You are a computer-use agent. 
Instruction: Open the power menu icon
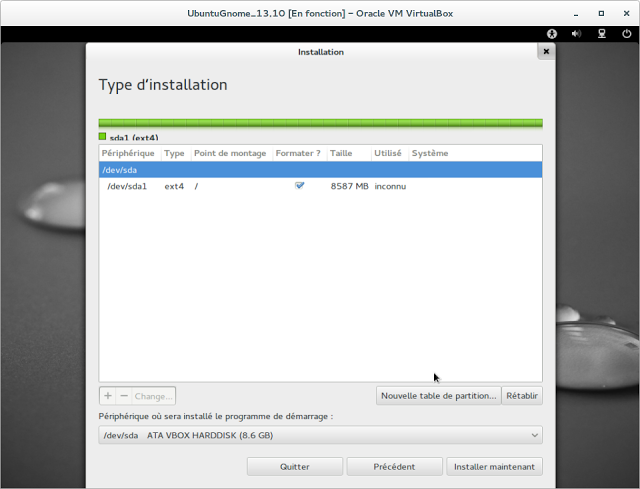(627, 34)
